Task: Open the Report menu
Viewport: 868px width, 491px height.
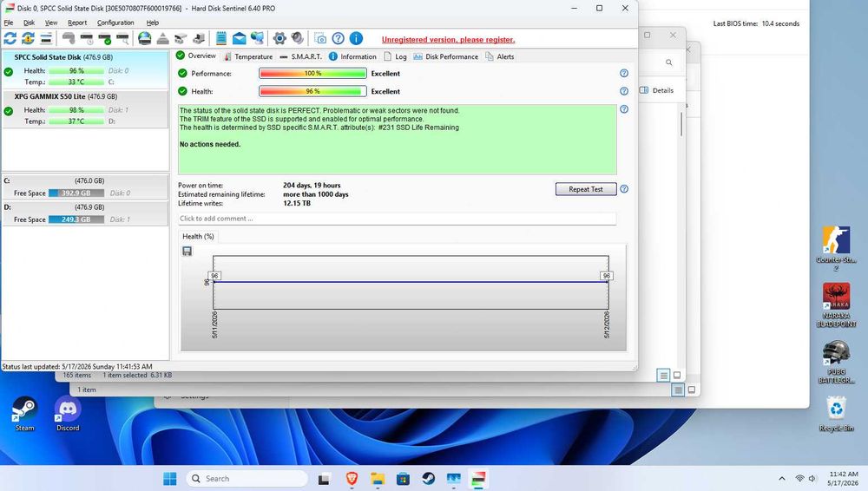Action: pyautogui.click(x=77, y=23)
